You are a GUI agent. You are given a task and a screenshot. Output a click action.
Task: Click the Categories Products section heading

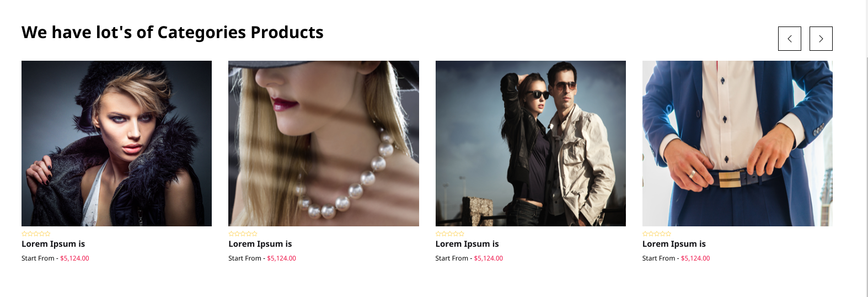pos(173,33)
